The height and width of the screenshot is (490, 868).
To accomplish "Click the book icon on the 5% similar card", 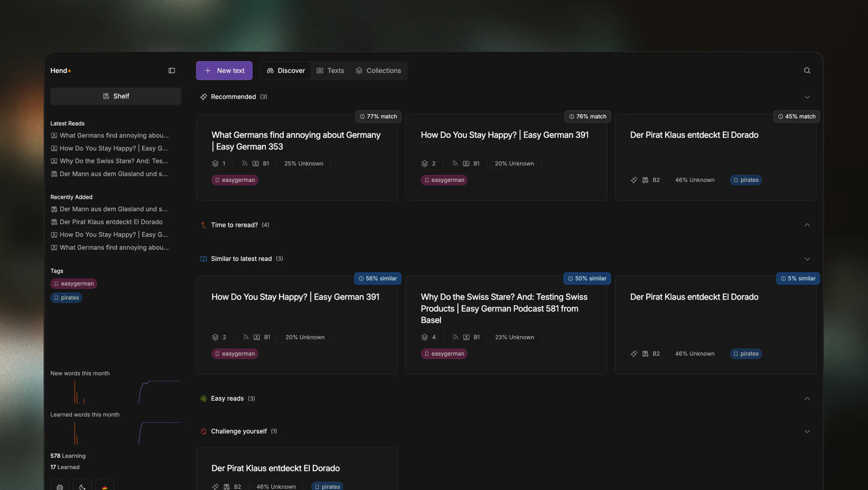I will (645, 354).
